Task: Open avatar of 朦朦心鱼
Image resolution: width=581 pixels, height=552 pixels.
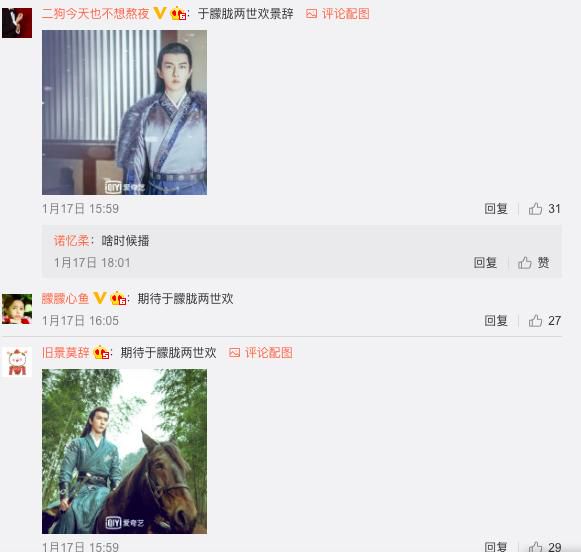Action: pyautogui.click(x=17, y=309)
